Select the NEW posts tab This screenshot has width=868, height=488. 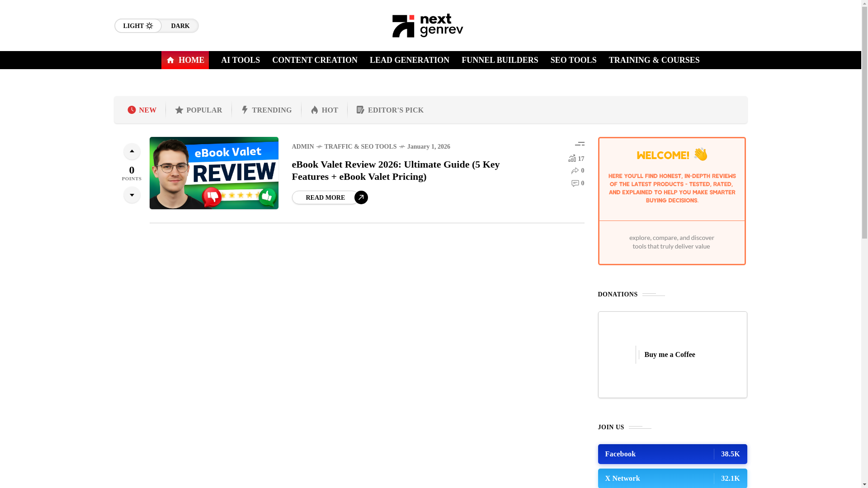pos(142,110)
